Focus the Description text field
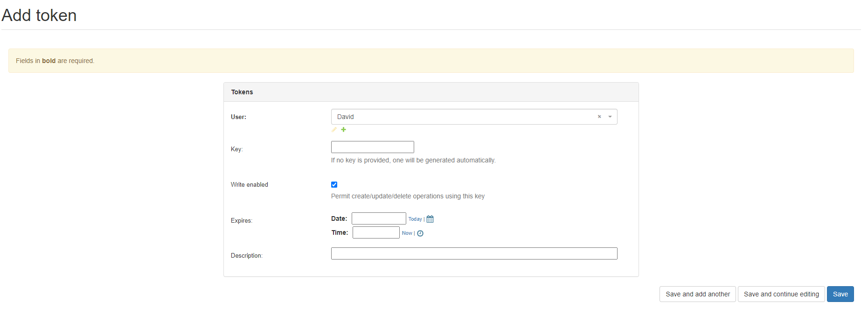Image resolution: width=868 pixels, height=309 pixels. point(474,253)
